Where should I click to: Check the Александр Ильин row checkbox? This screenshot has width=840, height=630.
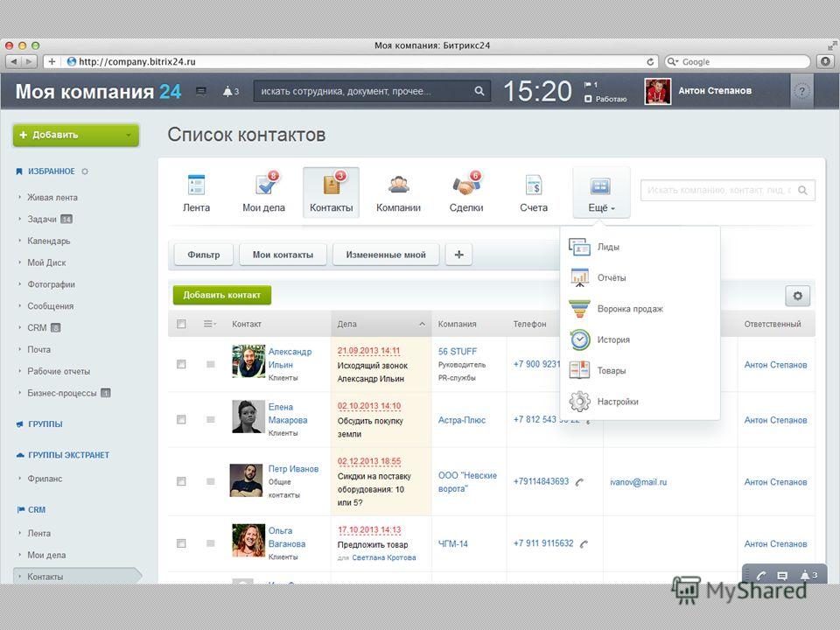(181, 364)
